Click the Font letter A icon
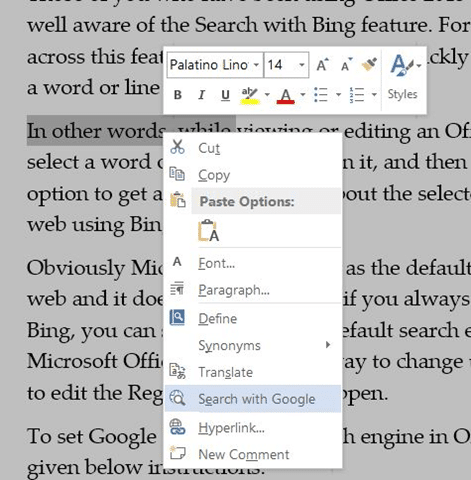Image resolution: width=471 pixels, height=480 pixels. point(177,262)
